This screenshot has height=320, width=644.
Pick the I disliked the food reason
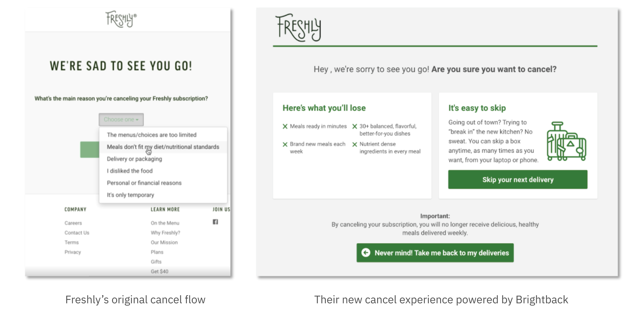[163, 171]
